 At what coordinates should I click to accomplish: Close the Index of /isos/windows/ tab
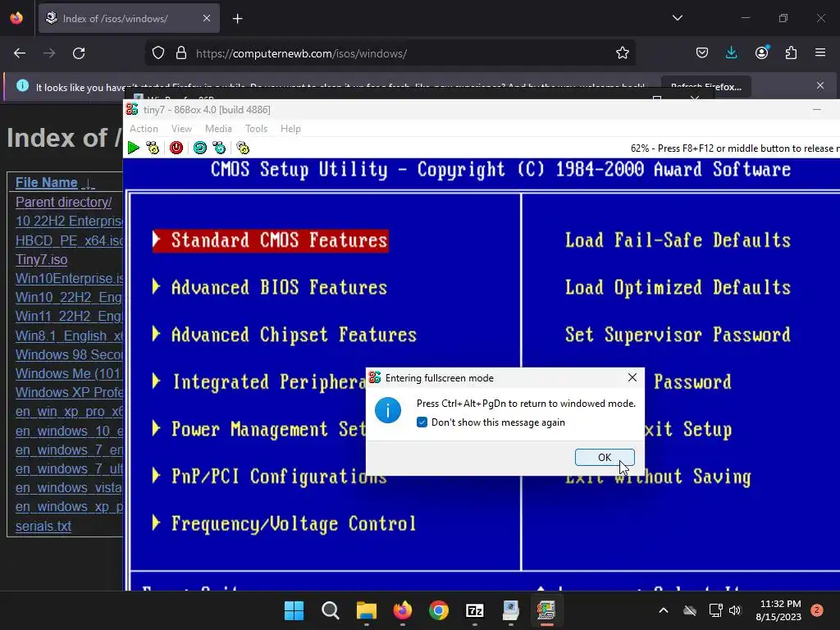[x=207, y=18]
